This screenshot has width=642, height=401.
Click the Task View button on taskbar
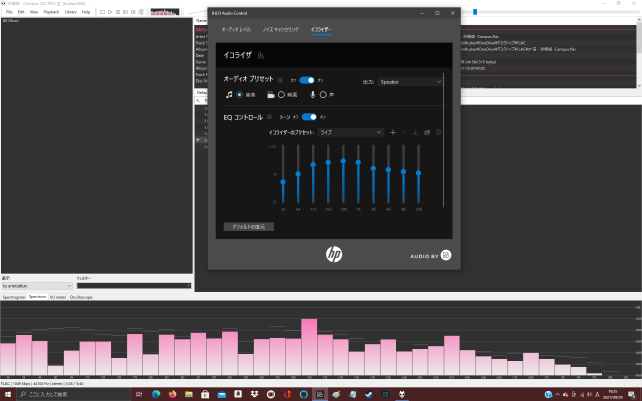coord(139,394)
